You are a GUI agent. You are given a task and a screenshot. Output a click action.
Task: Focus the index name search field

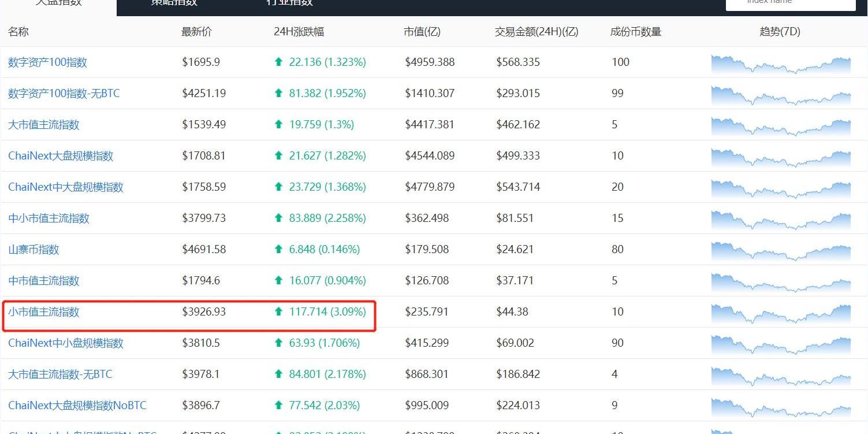(790, 3)
